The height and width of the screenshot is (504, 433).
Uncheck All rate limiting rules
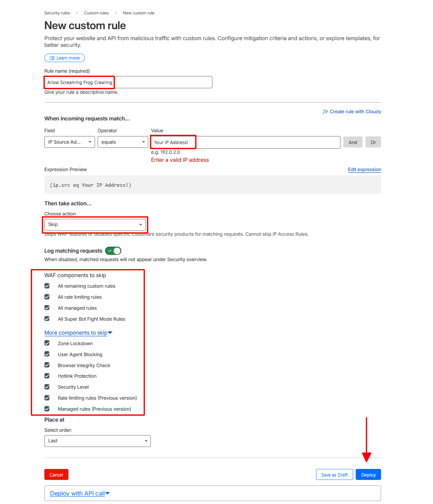(46, 297)
